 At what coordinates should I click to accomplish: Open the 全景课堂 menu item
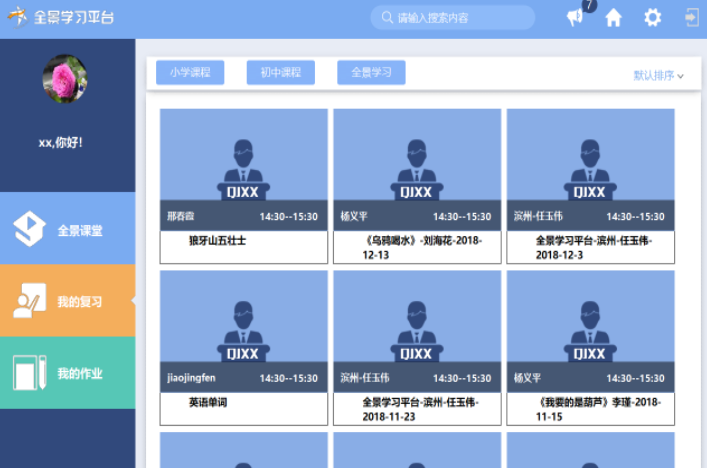(68, 229)
